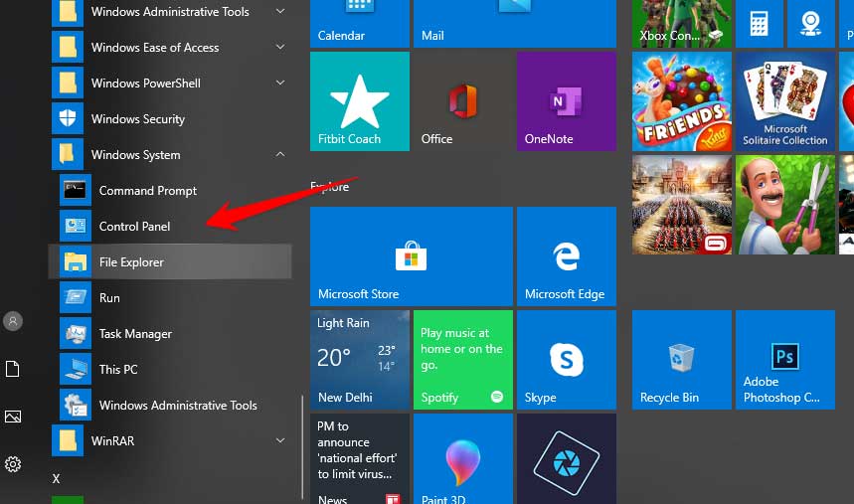The image size is (854, 504).
Task: Open the News tile about national effort
Action: (x=360, y=459)
